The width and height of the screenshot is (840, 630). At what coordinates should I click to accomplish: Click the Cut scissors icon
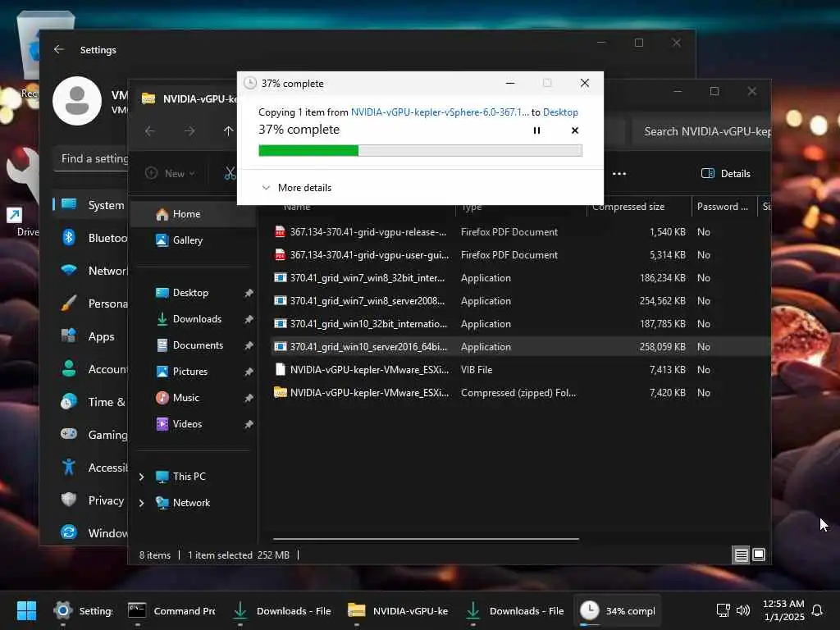tap(230, 174)
